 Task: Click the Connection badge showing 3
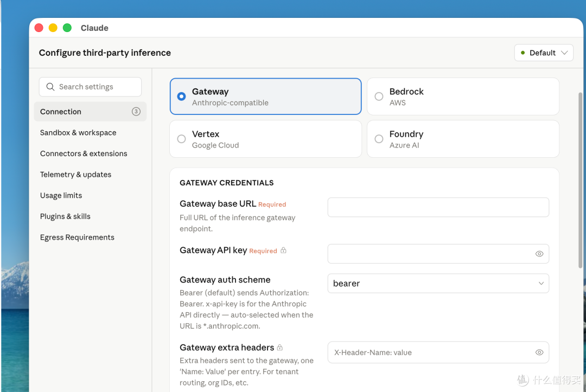pos(136,111)
